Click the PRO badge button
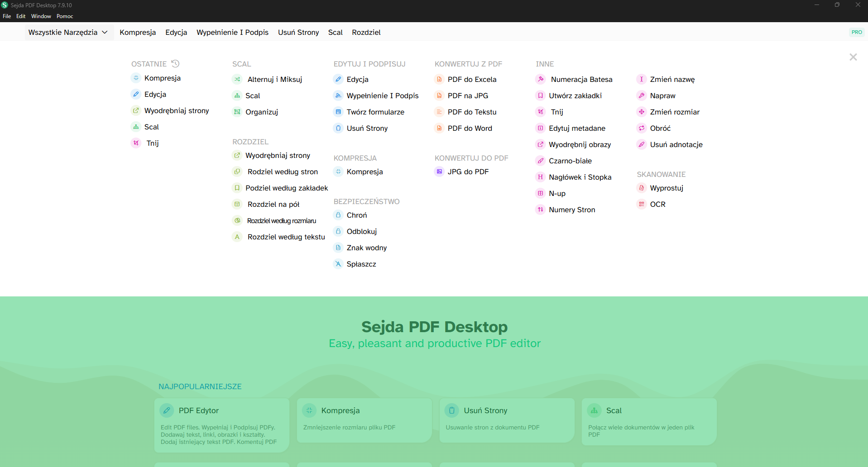868x467 pixels. [x=857, y=32]
